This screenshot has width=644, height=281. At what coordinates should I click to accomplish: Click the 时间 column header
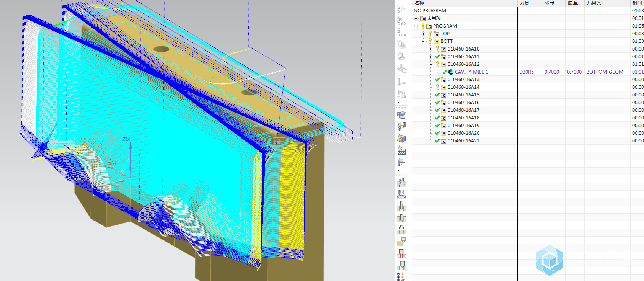coord(637,3)
